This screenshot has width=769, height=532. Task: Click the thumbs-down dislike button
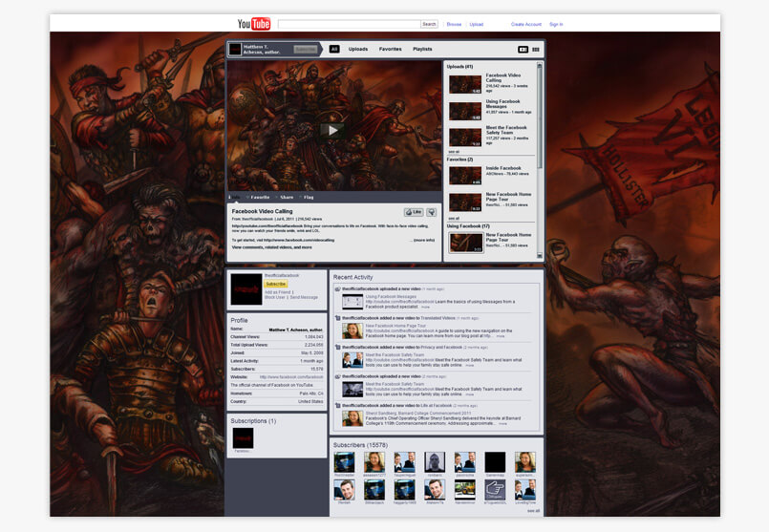point(431,212)
